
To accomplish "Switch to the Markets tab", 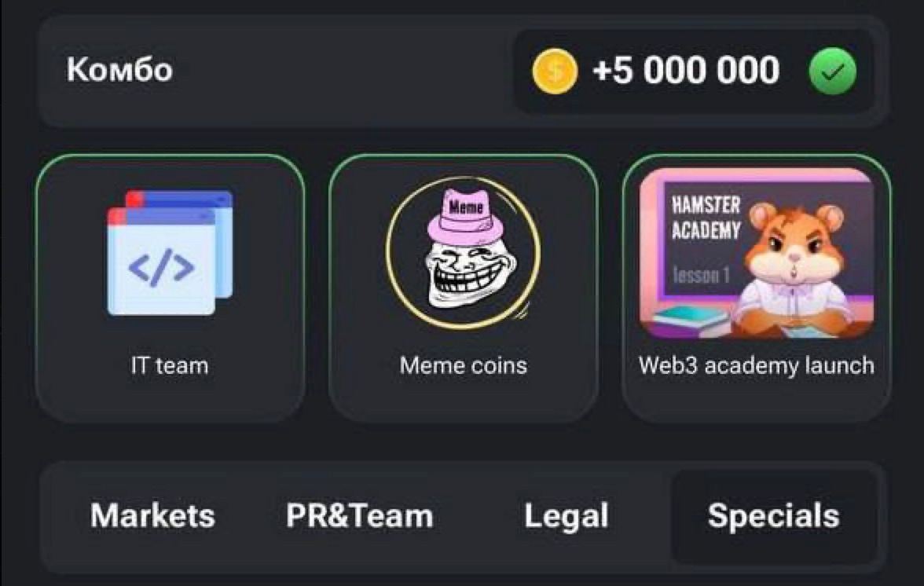I will 152,516.
